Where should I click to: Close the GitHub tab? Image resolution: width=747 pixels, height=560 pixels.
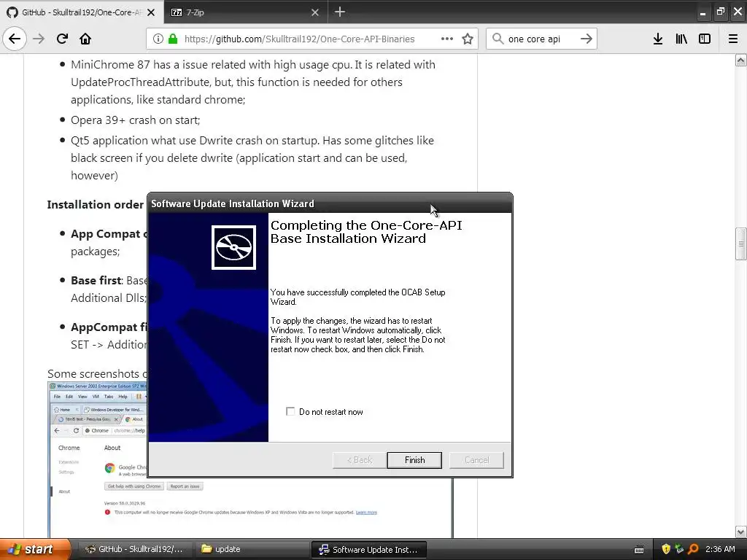[x=151, y=12]
